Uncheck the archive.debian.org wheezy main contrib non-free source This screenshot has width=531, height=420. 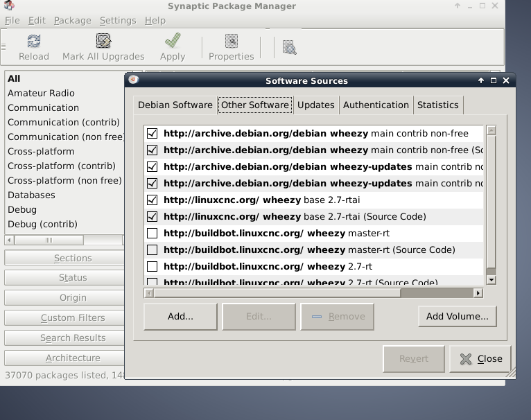(152, 134)
